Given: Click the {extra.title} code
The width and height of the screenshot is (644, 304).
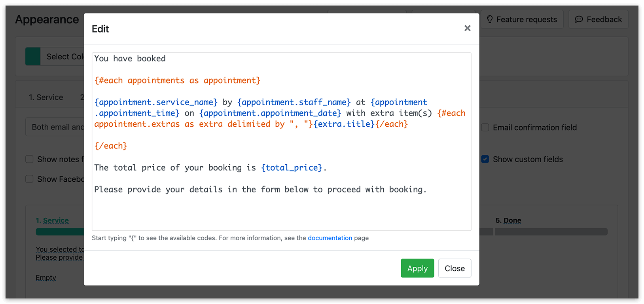Looking at the screenshot, I should [344, 124].
